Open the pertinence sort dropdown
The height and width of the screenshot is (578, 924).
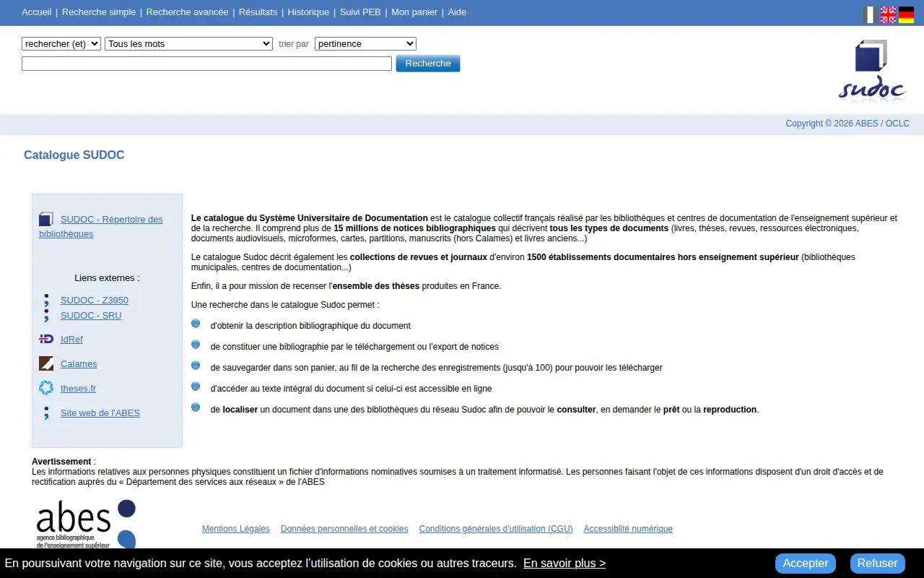click(365, 43)
